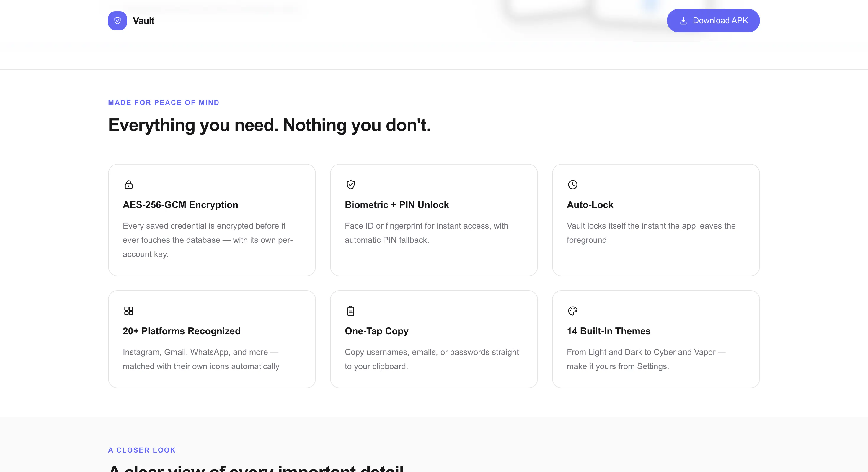This screenshot has width=868, height=472.
Task: Click 'Instagram, Gmail, WhatsApp' description text
Action: point(202,359)
